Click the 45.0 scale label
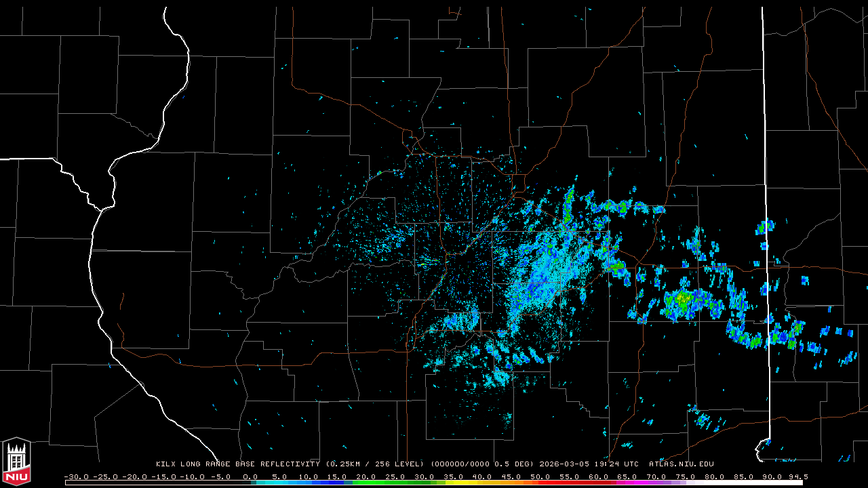This screenshot has height=488, width=868. pyautogui.click(x=512, y=477)
